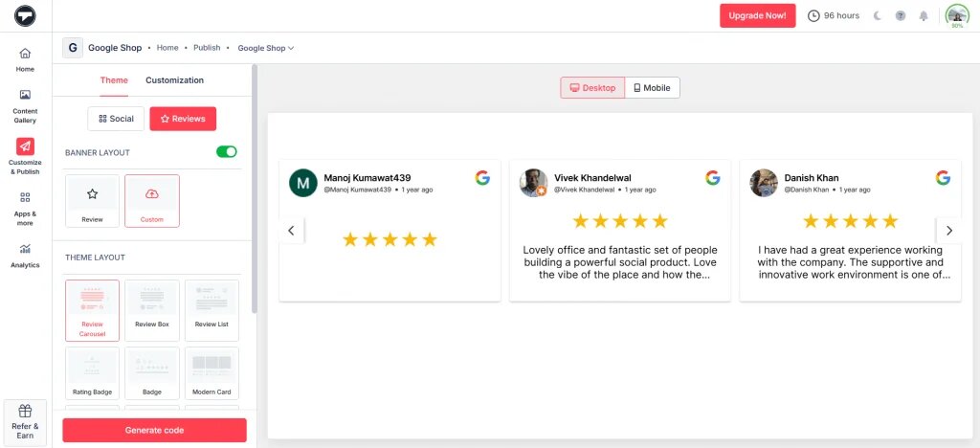Switch preview to Mobile view
Screen dimensions: 980x448
652,88
